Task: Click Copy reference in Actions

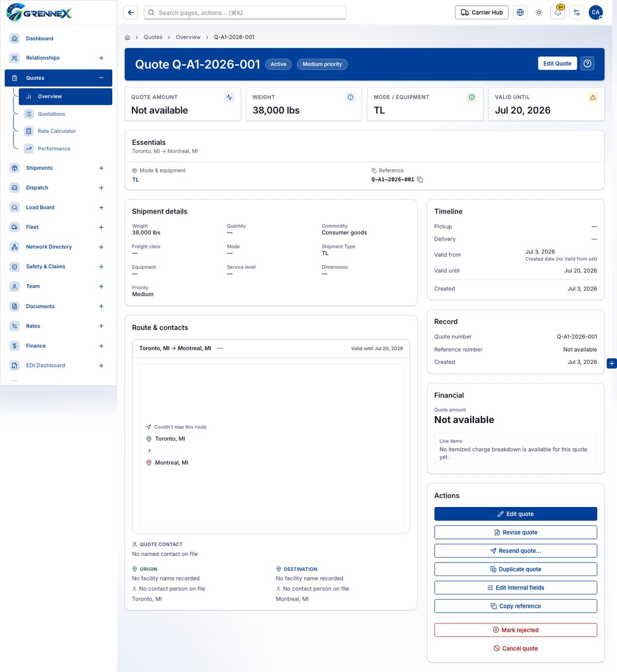Action: point(516,606)
